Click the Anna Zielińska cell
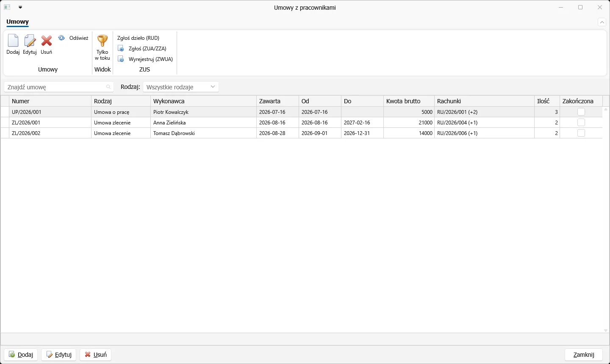The width and height of the screenshot is (610, 364). (203, 123)
